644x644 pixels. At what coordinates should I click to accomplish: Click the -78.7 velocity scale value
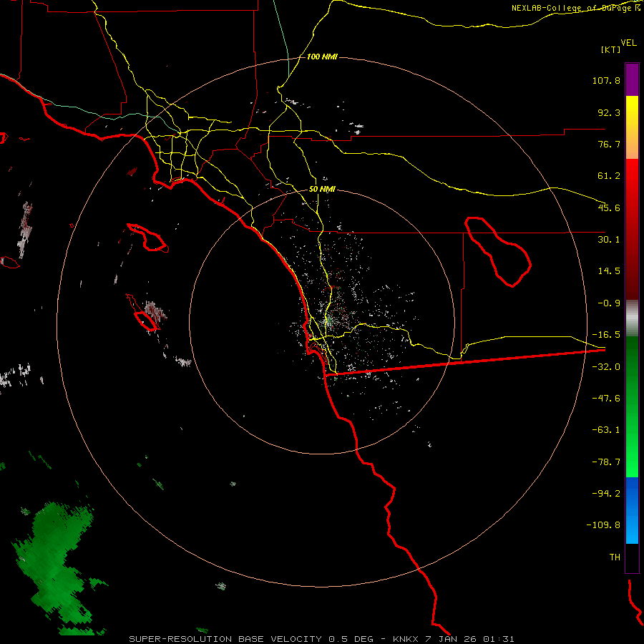[x=606, y=462]
